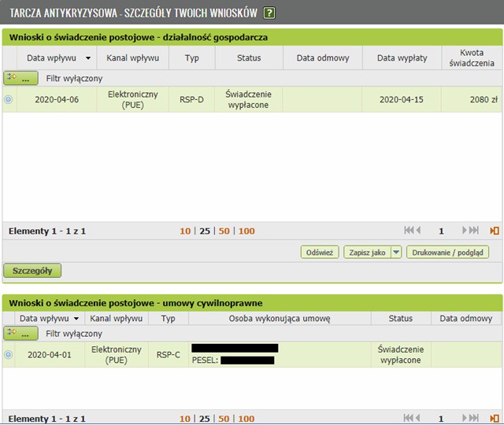
Task: Click Świadczenie wypłacone status in RSP-D row
Action: (249, 100)
